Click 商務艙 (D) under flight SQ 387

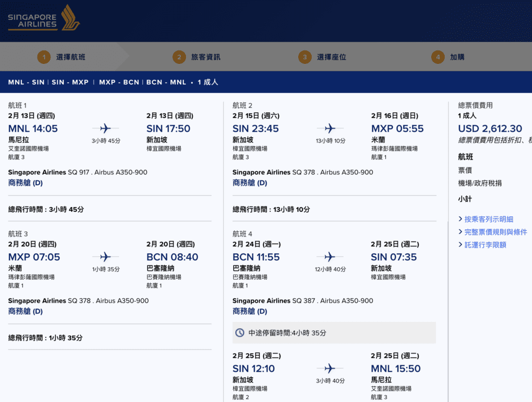coord(250,311)
